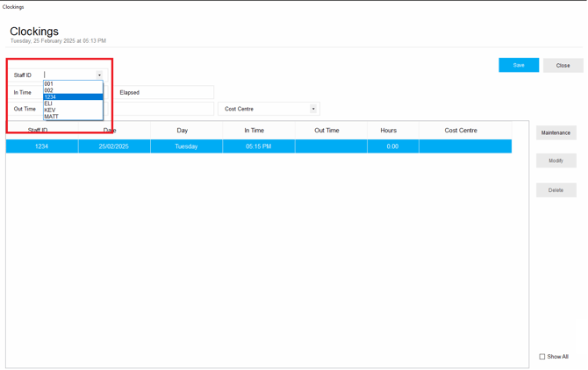Focus the Staff ID text input
This screenshot has width=588, height=370.
point(69,75)
